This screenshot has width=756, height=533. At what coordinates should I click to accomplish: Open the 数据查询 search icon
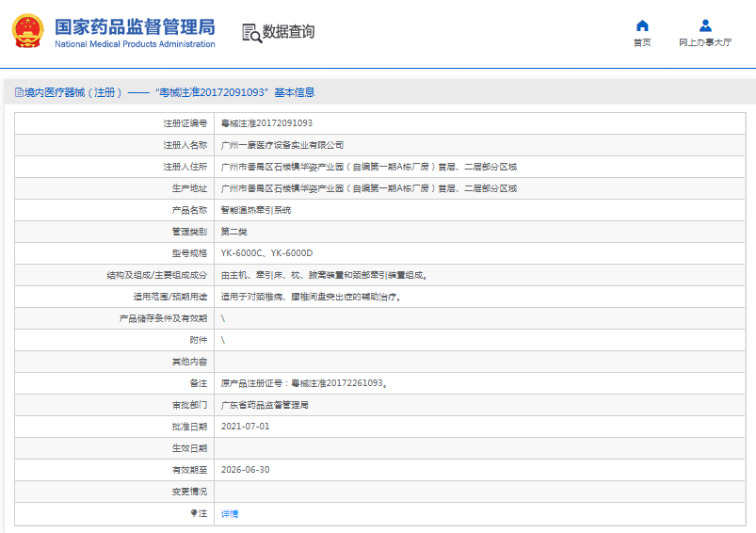pos(251,33)
